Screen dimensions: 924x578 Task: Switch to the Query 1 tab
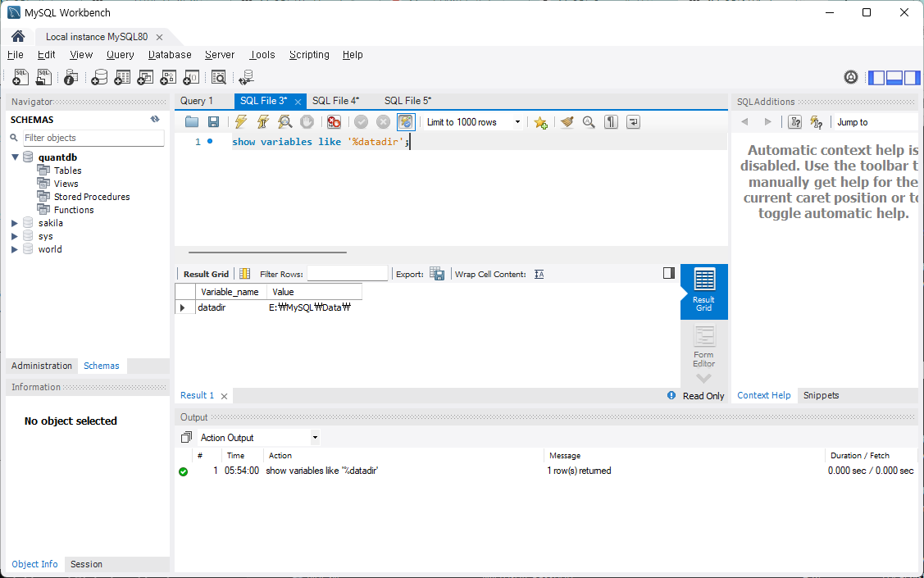196,101
